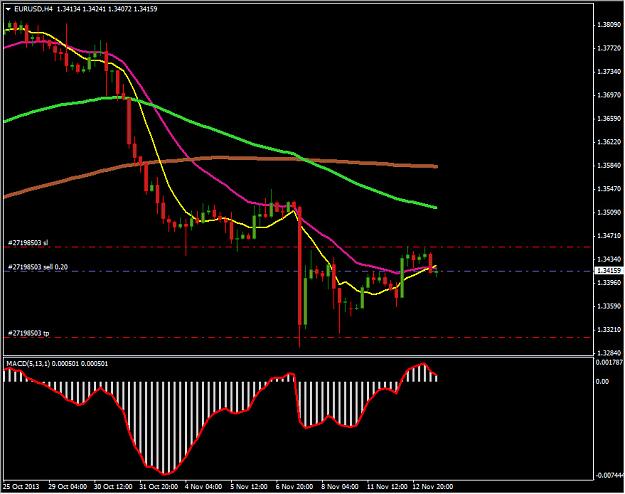Select the #27198503 tp order label
This screenshot has height=494, width=625.
click(29, 333)
